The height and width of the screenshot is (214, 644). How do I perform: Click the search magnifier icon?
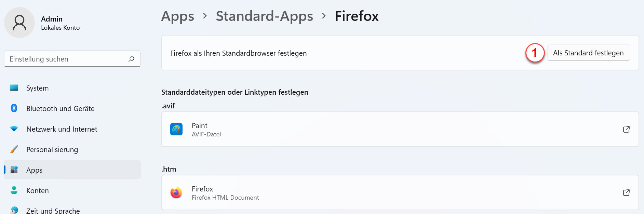coord(131,59)
